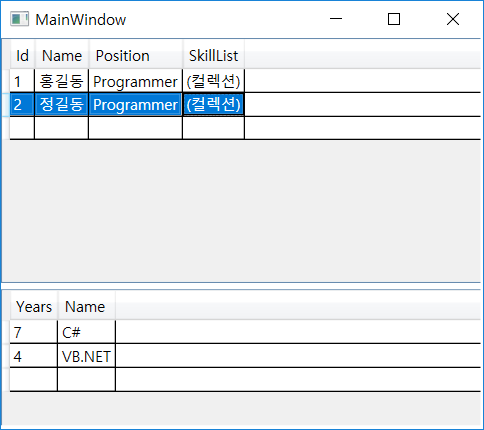Sort skills by Years column header
484x430 pixels.
pos(34,306)
